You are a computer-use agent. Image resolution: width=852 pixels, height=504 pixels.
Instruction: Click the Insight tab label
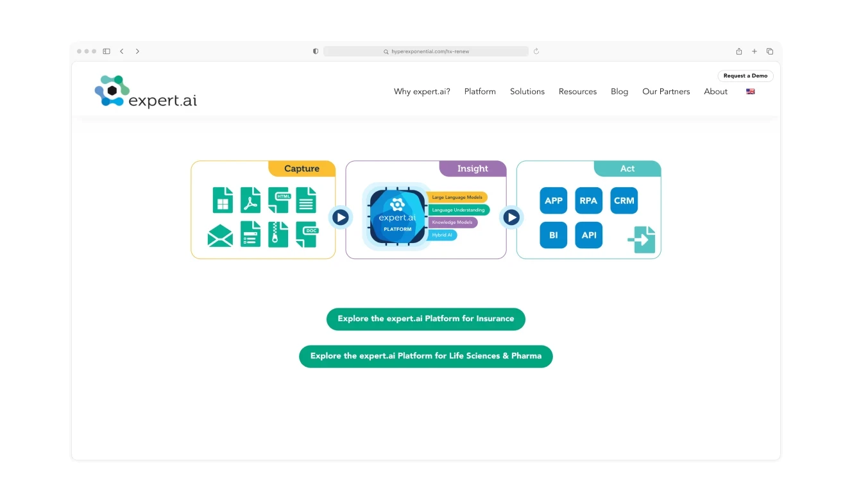click(x=473, y=169)
